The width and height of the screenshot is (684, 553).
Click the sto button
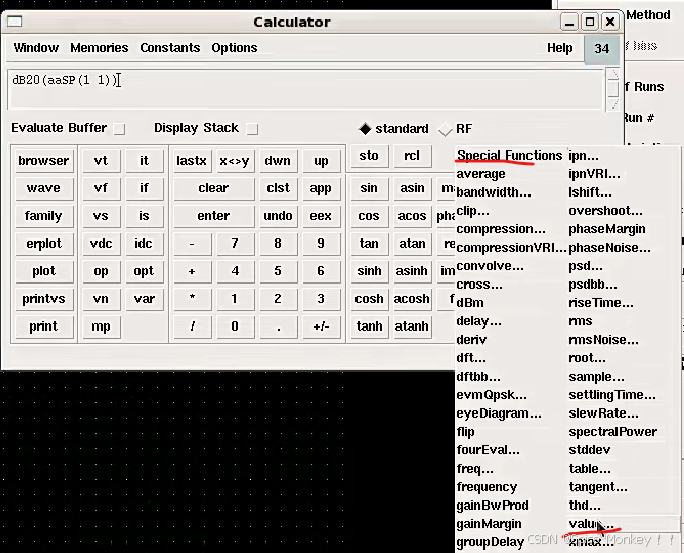click(369, 156)
